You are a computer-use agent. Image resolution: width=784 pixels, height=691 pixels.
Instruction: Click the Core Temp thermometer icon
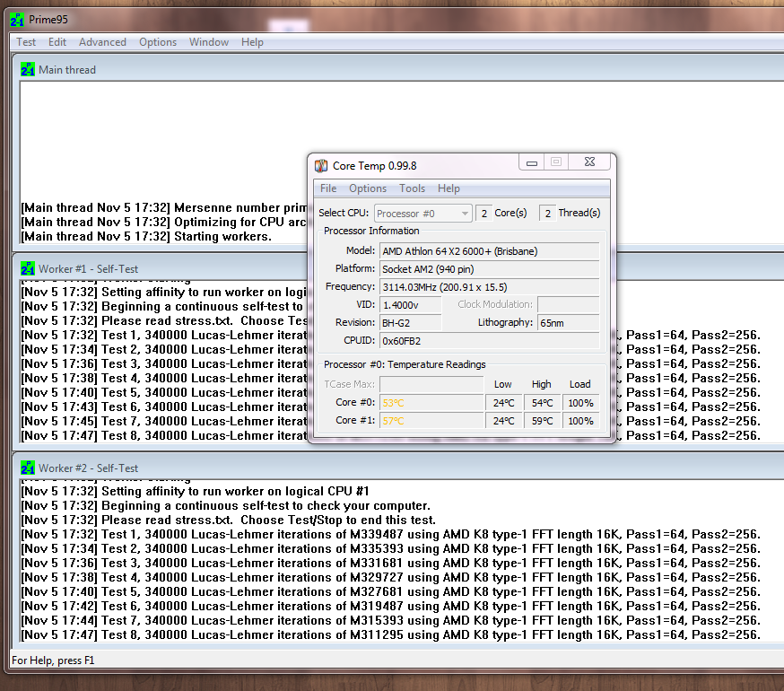(x=321, y=166)
